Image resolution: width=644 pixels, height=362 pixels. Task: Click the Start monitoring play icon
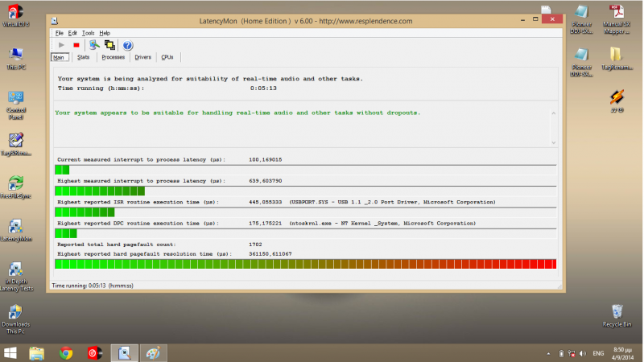pyautogui.click(x=61, y=45)
